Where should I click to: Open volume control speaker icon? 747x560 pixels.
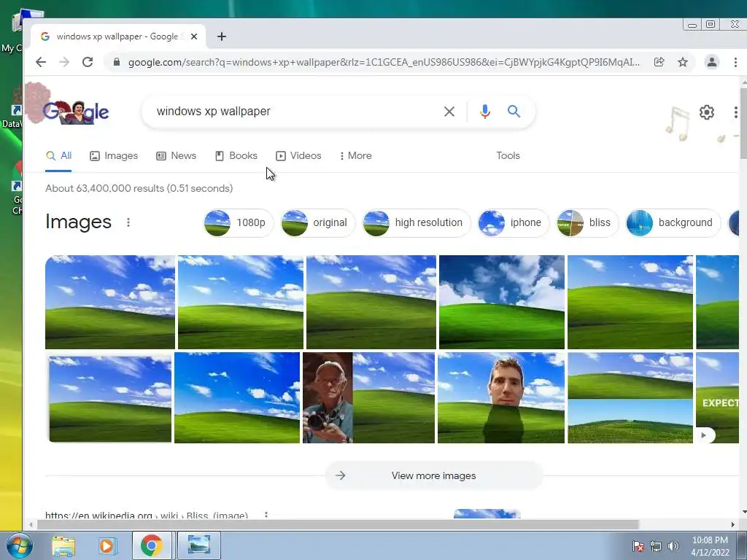(673, 546)
